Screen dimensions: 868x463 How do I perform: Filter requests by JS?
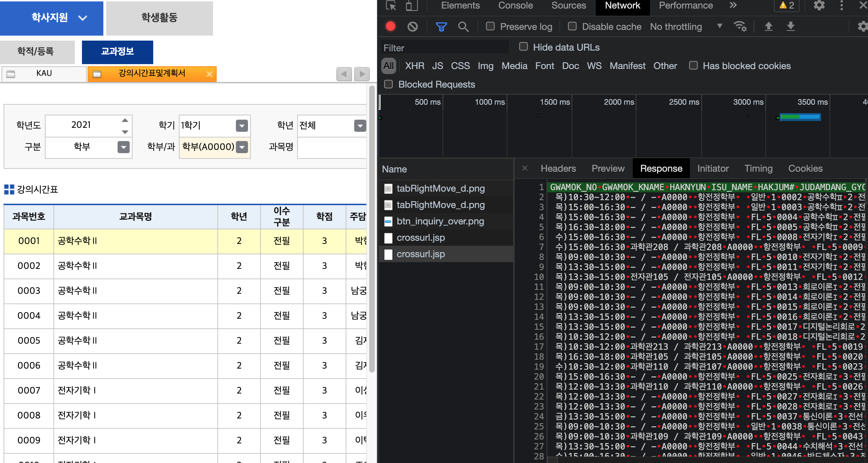pos(438,66)
